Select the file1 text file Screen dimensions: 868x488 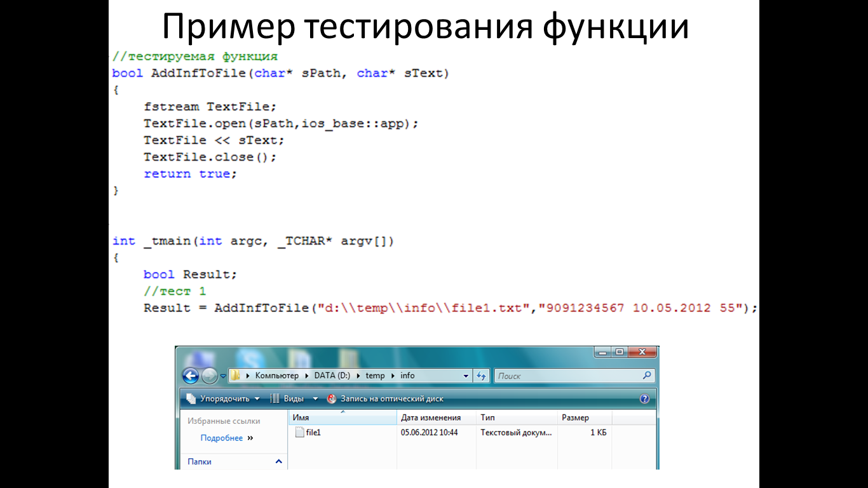[x=308, y=432]
